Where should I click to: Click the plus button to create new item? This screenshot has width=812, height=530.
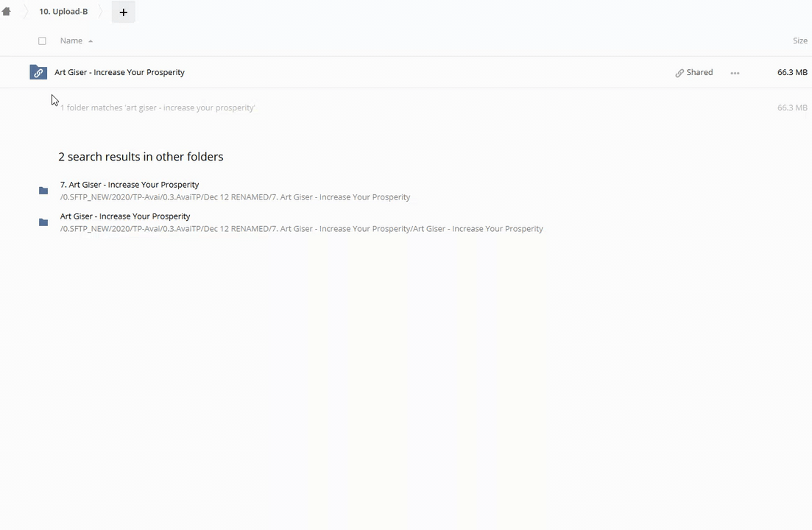pos(123,13)
